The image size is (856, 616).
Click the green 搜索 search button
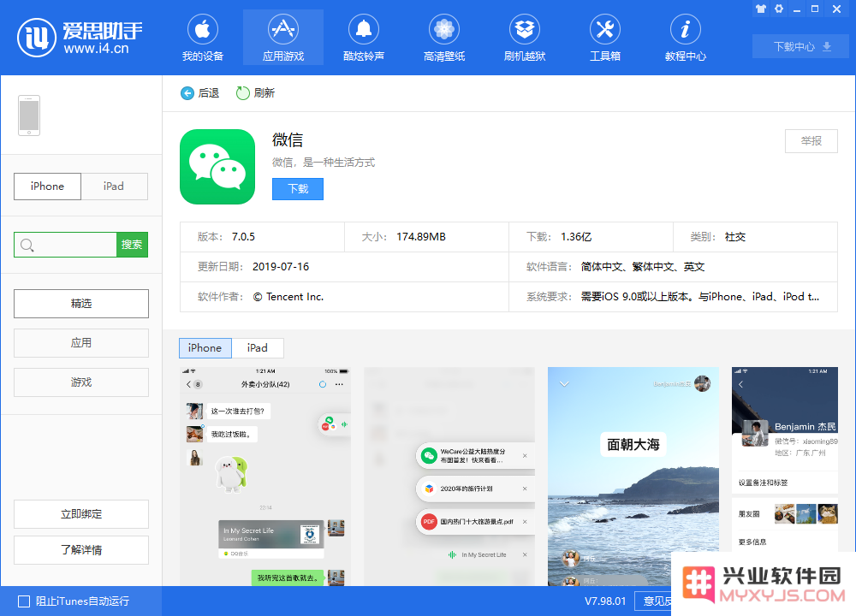coord(132,245)
